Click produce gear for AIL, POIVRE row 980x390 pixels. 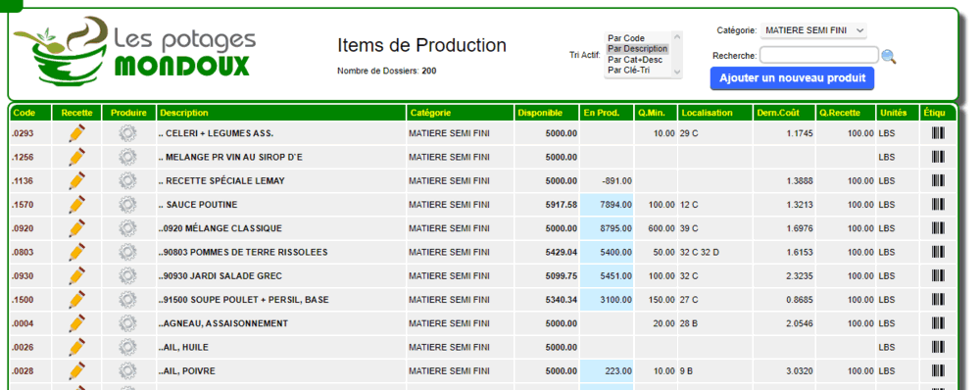(x=127, y=370)
